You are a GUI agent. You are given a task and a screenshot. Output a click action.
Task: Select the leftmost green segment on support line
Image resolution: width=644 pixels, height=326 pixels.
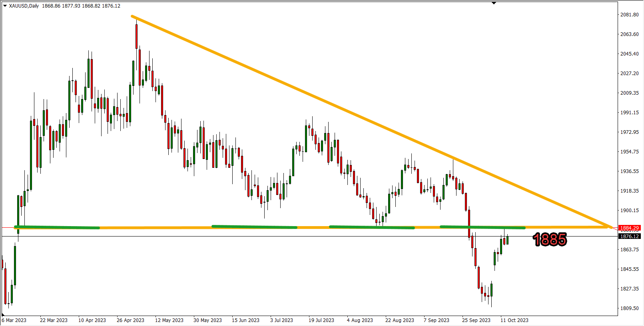56,227
